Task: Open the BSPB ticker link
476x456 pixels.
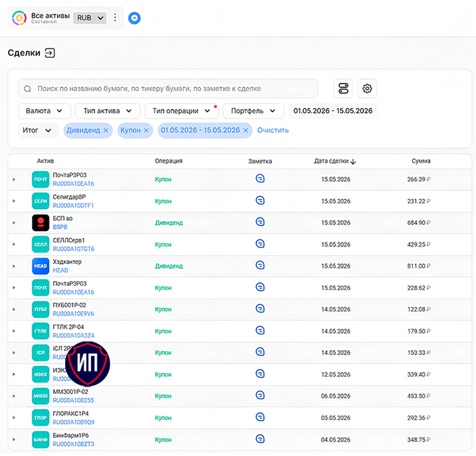Action: pos(60,227)
